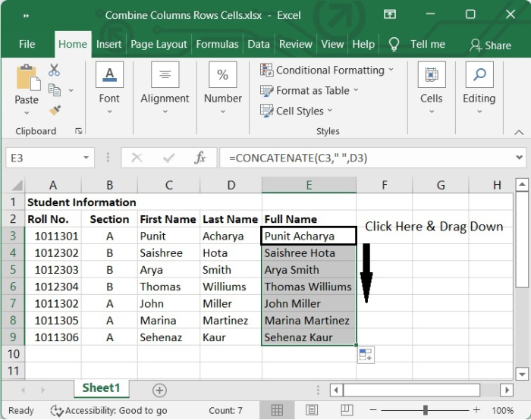This screenshot has width=531, height=420.
Task: Click the zoom slider in status bar
Action: click(426, 410)
